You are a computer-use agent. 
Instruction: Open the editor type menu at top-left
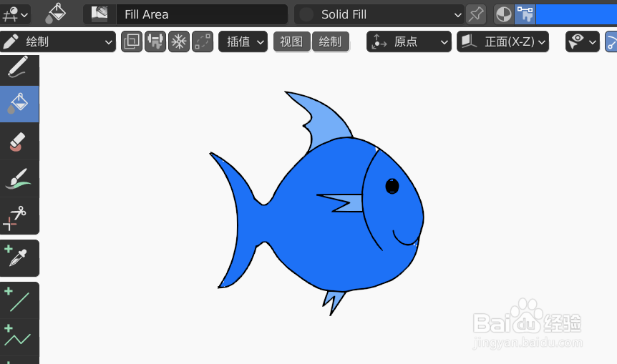[15, 15]
